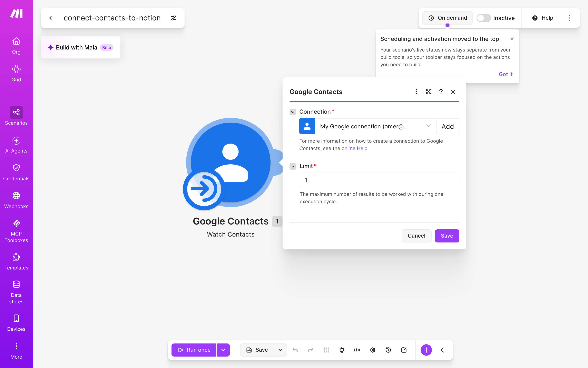Open On demand schedule settings
The width and height of the screenshot is (588, 368).
point(447,18)
